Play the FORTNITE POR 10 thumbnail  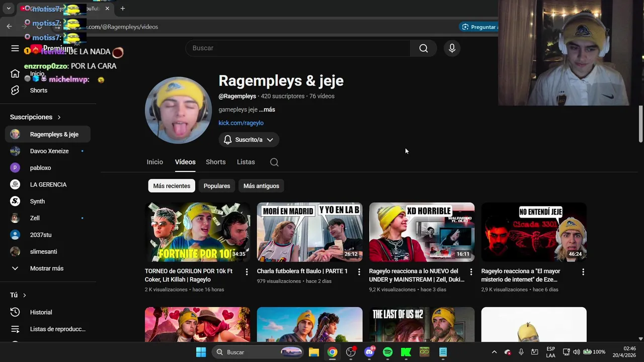point(197,232)
